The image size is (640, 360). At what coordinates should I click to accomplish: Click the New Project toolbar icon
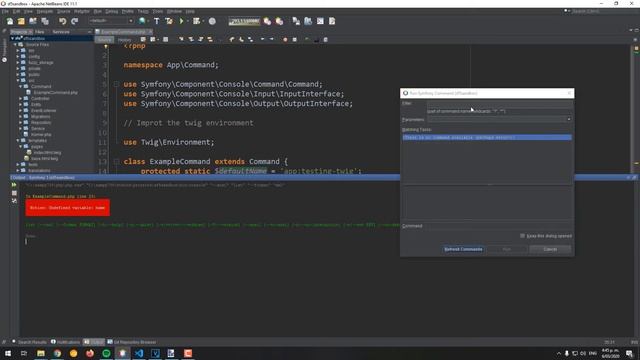click(21, 21)
